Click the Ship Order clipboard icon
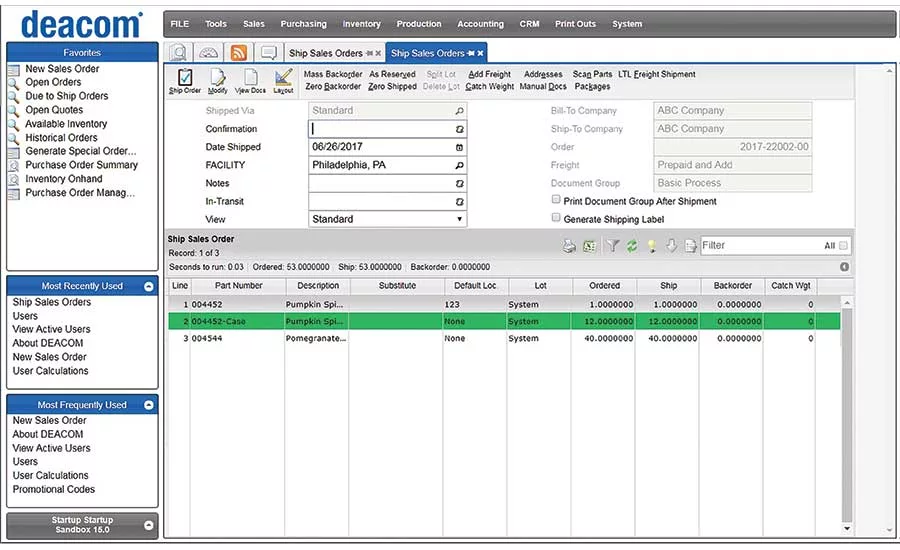 click(185, 77)
